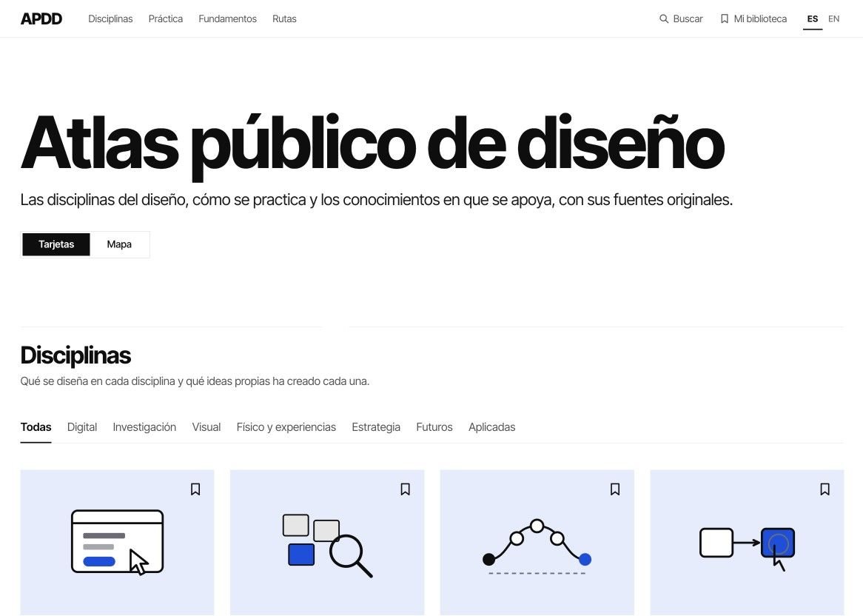Filter by the Estrategia tab
This screenshot has height=616, width=863.
376,427
